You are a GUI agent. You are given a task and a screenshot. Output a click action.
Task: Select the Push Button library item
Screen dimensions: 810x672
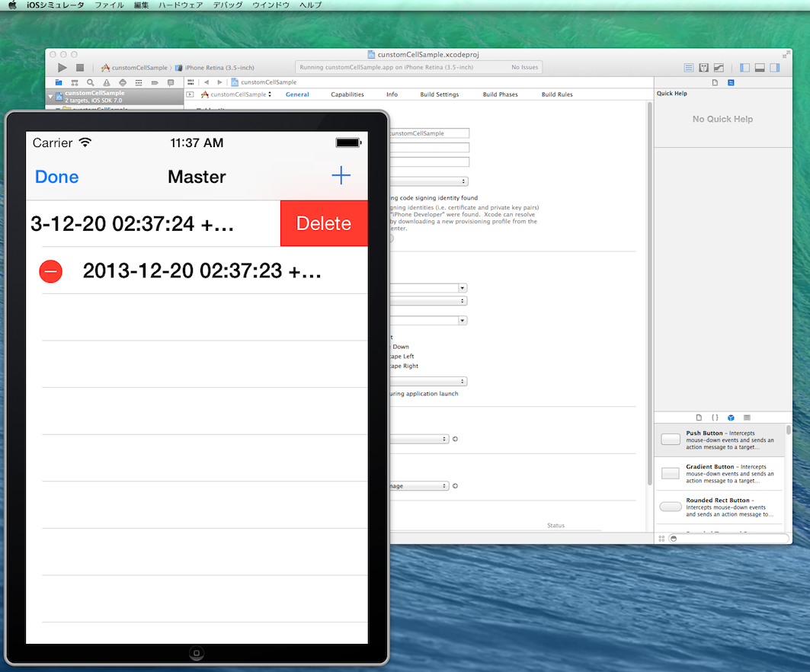click(x=719, y=440)
